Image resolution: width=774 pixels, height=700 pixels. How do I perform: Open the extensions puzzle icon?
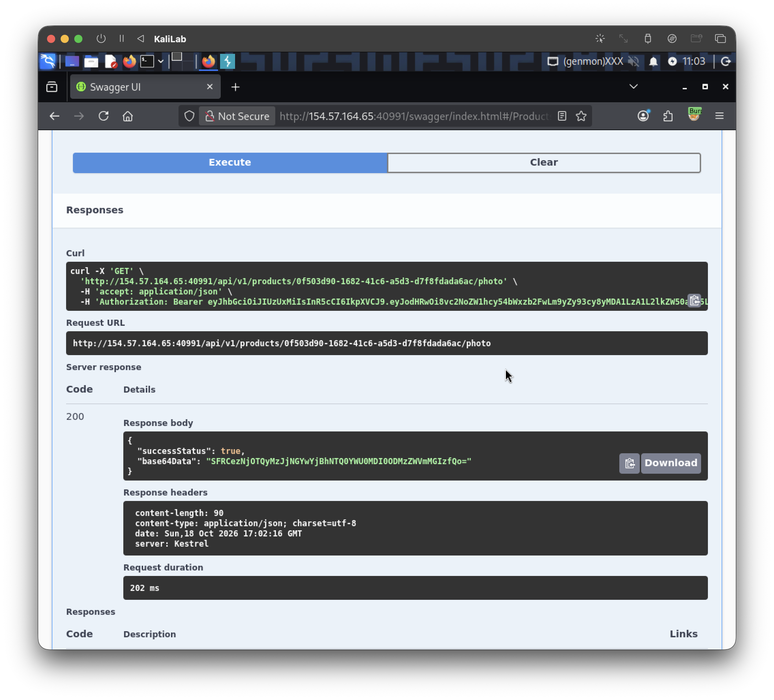[668, 116]
